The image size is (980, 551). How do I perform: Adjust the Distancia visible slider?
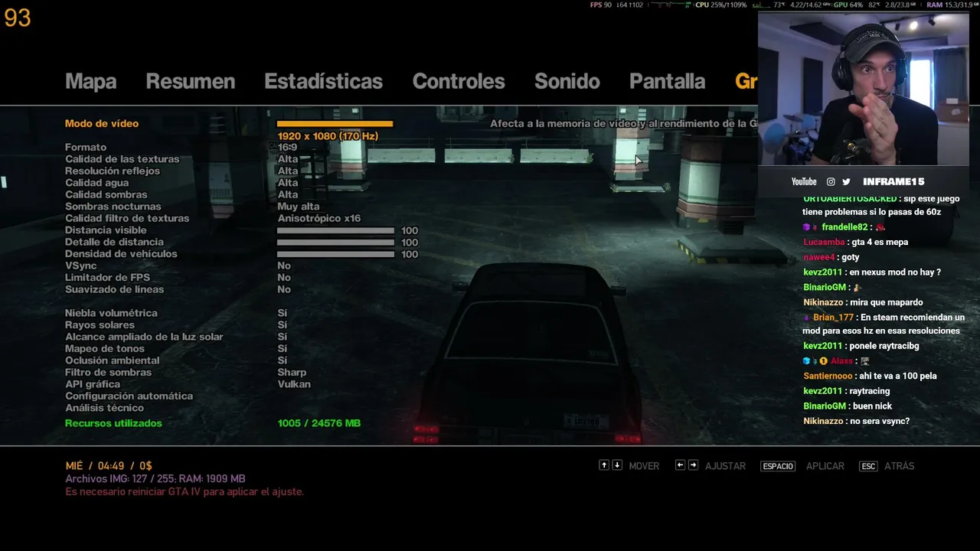pos(335,230)
